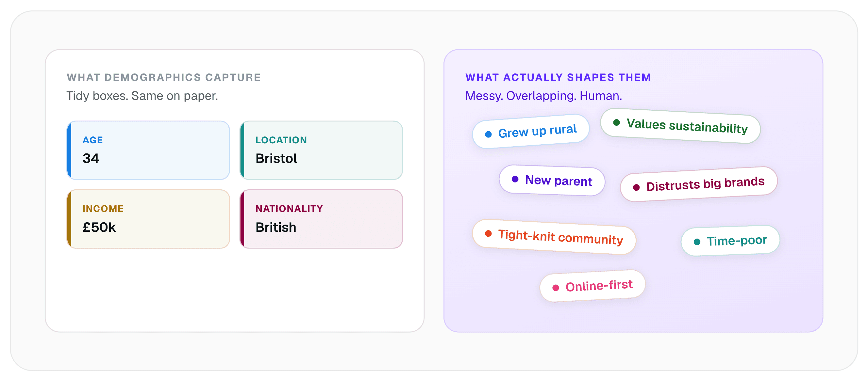Click the Grew up rural tag

(531, 131)
